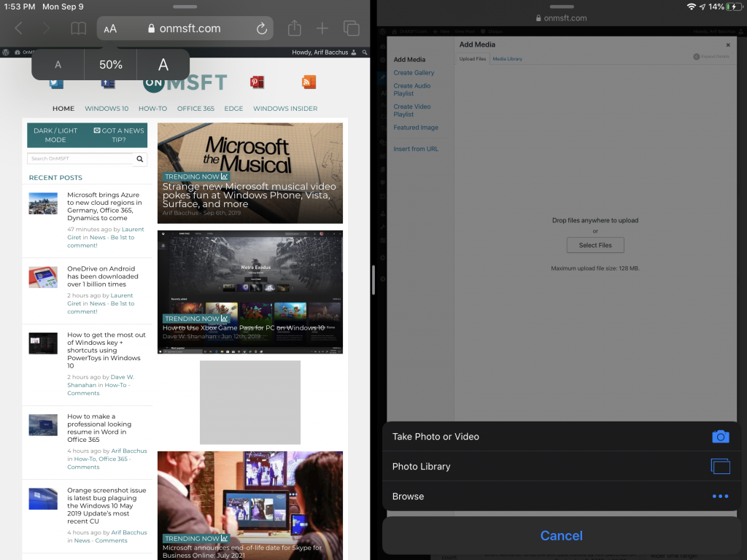Decrease text size with small A

tap(58, 65)
